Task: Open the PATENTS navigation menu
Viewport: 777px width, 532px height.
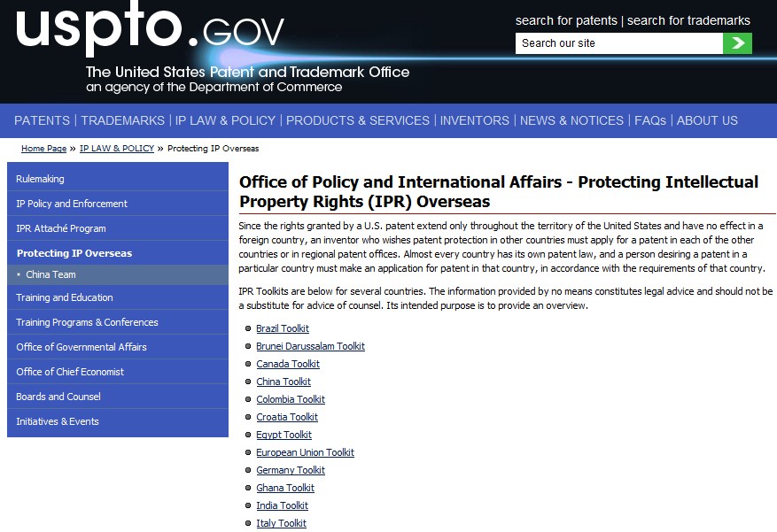Action: point(42,120)
